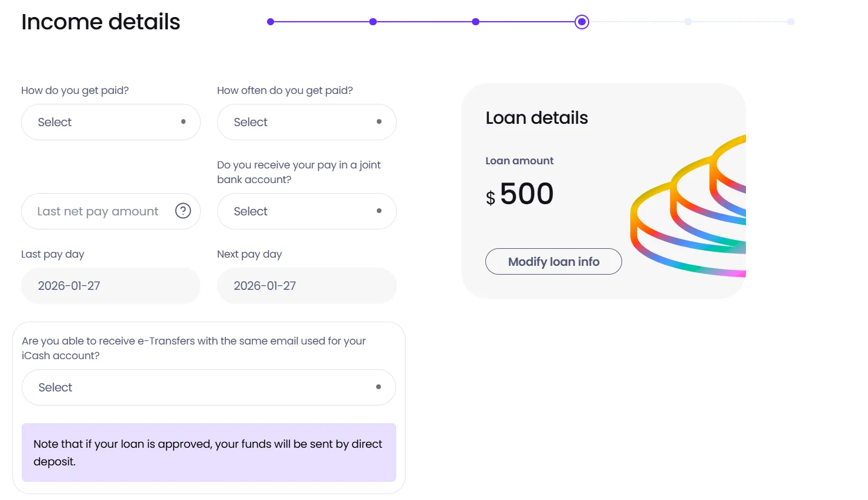
Task: Click the final progress step dot
Action: click(791, 22)
